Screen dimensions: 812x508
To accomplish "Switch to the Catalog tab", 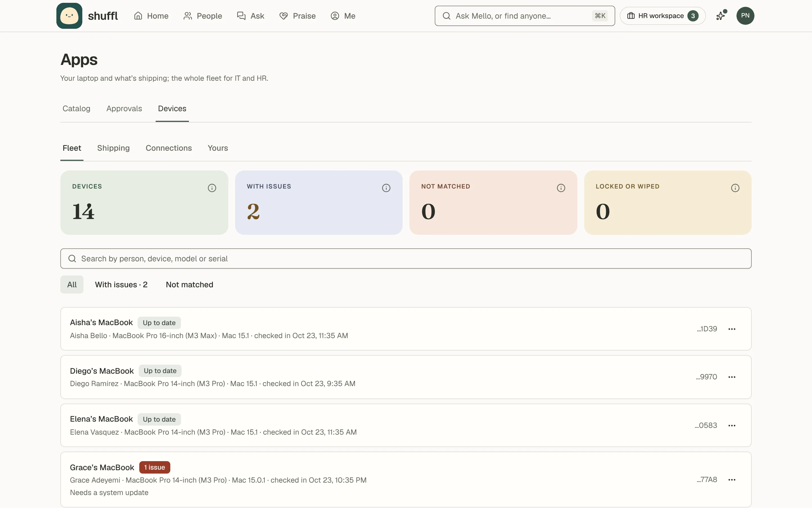I will tap(76, 109).
